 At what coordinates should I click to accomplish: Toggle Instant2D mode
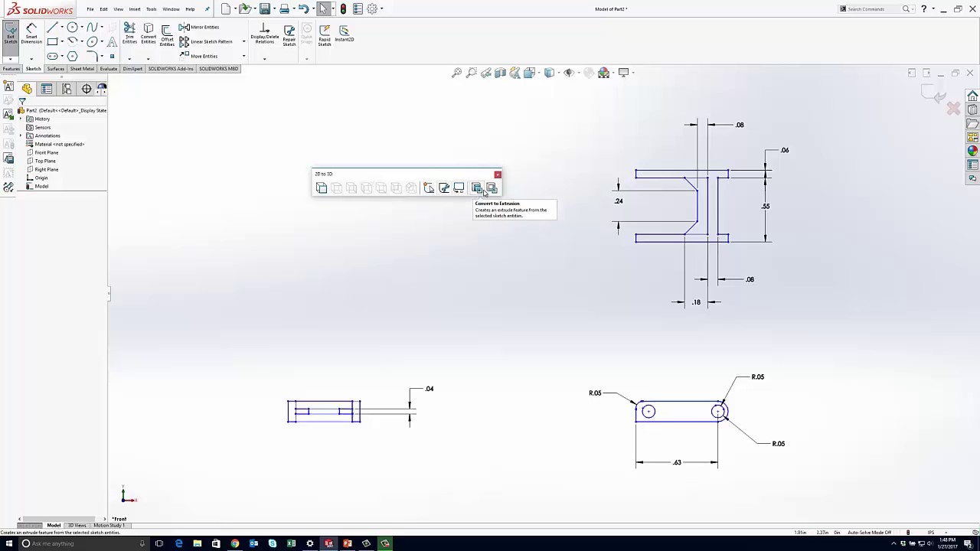coord(344,33)
